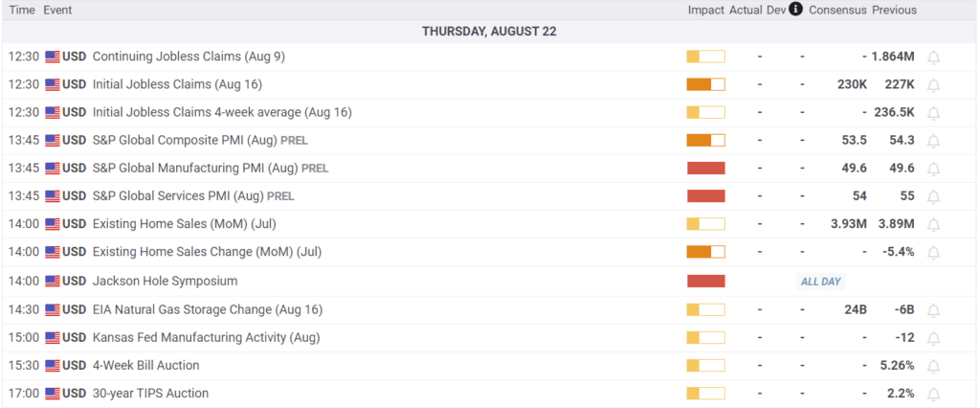The height and width of the screenshot is (408, 980).
Task: Click red impact bar for Jackson Hole Symposium
Action: click(705, 282)
